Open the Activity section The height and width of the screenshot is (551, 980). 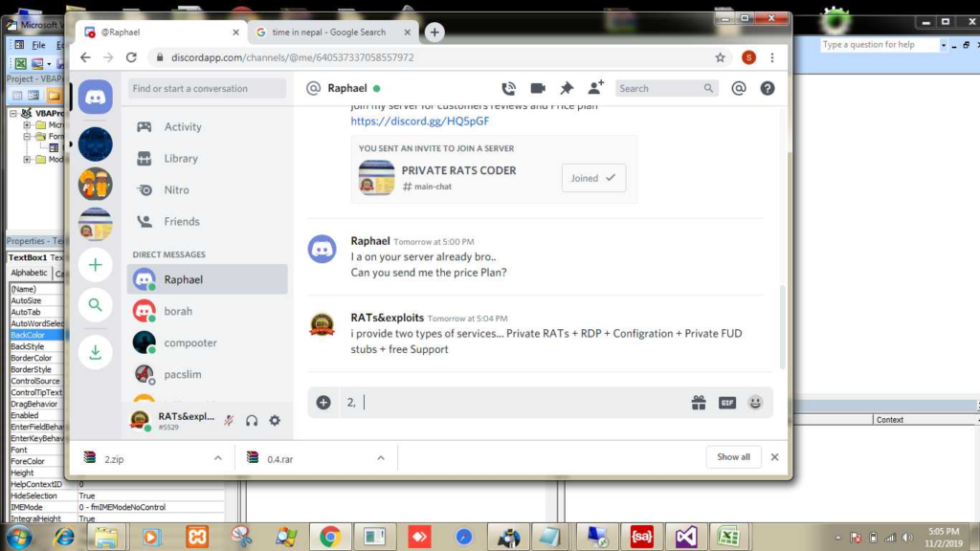208,127
